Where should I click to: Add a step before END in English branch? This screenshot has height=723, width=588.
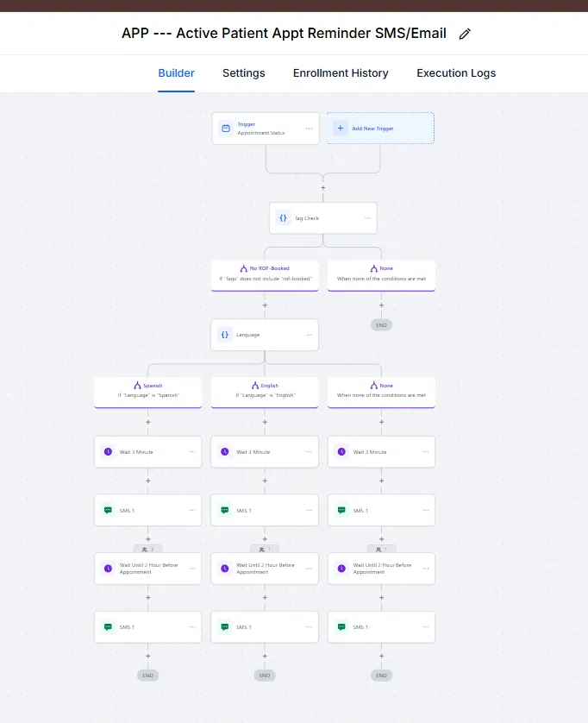coord(265,657)
